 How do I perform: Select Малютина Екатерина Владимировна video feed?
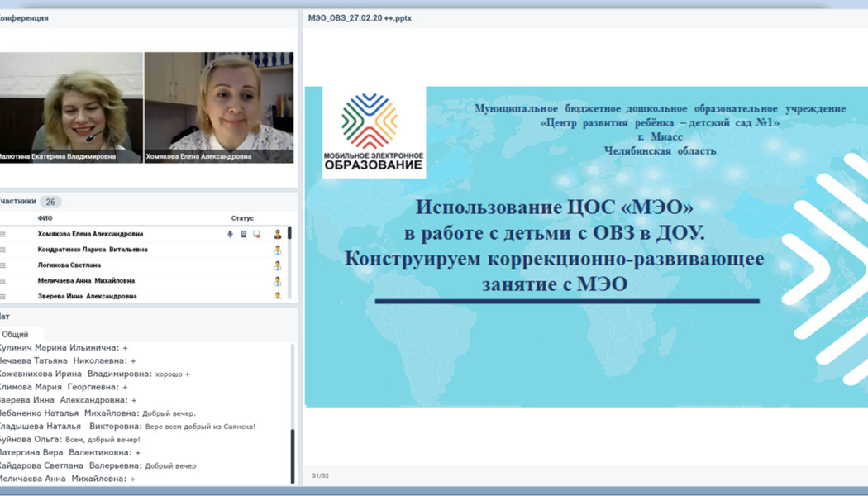click(x=71, y=107)
